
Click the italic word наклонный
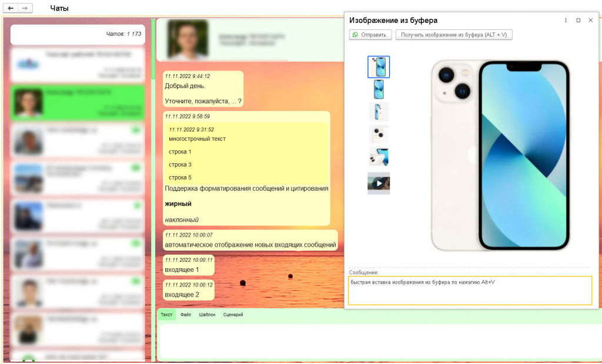click(x=182, y=220)
